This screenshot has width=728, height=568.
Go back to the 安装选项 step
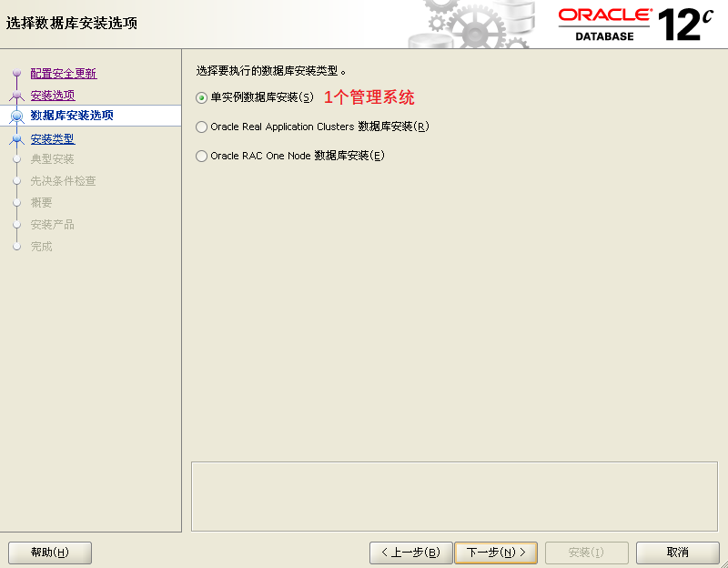53,96
